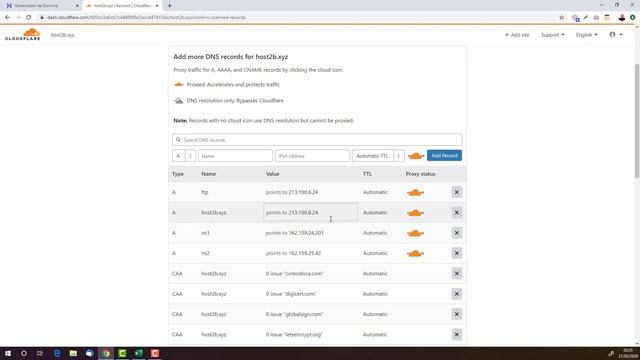Click value points to 162.159.24.201
640x360 pixels.
294,233
